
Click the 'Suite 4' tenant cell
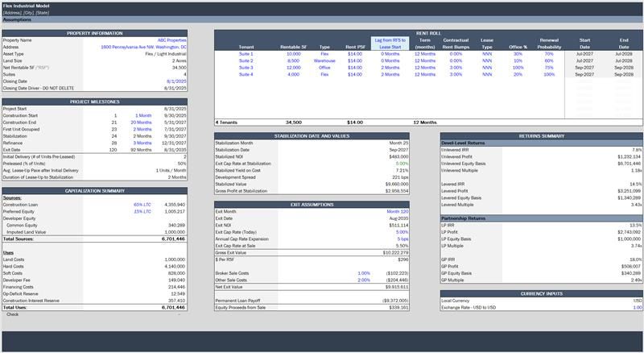point(246,74)
